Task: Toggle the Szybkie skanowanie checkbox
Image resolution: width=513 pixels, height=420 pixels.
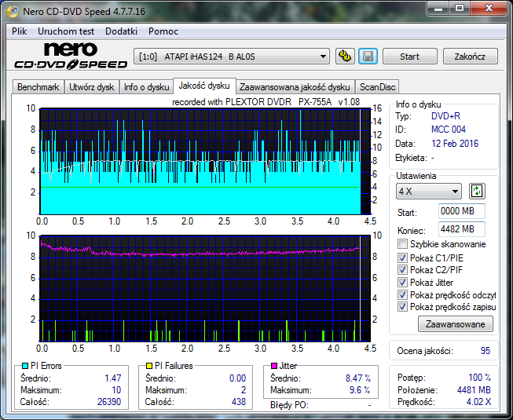Action: pyautogui.click(x=402, y=244)
